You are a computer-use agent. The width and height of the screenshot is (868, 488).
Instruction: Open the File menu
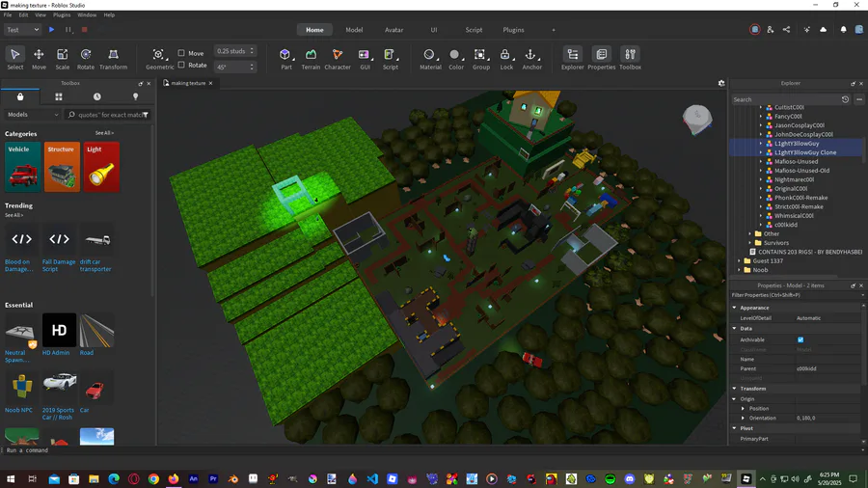8,14
